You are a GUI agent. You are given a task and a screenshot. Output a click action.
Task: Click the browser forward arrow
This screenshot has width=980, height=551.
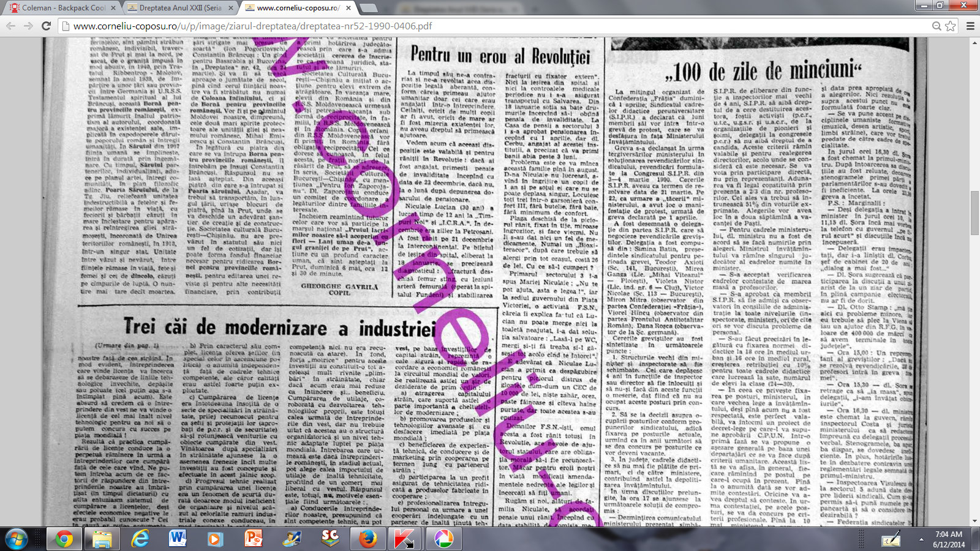pyautogui.click(x=28, y=26)
